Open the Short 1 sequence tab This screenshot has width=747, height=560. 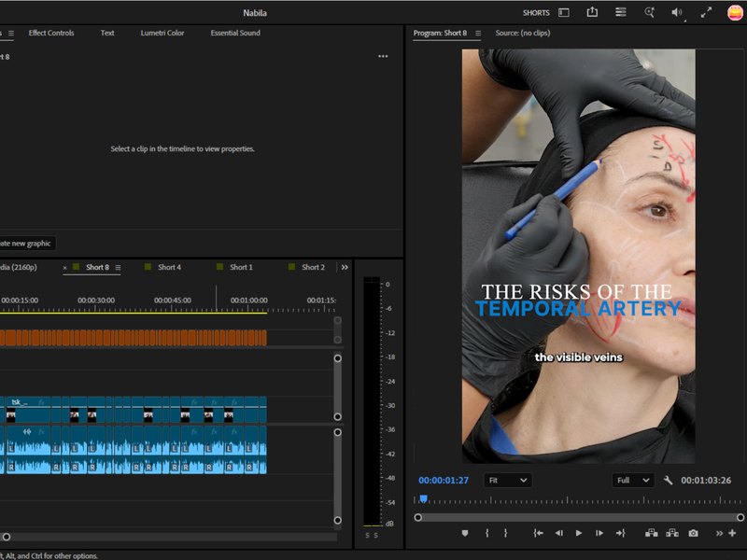point(241,267)
